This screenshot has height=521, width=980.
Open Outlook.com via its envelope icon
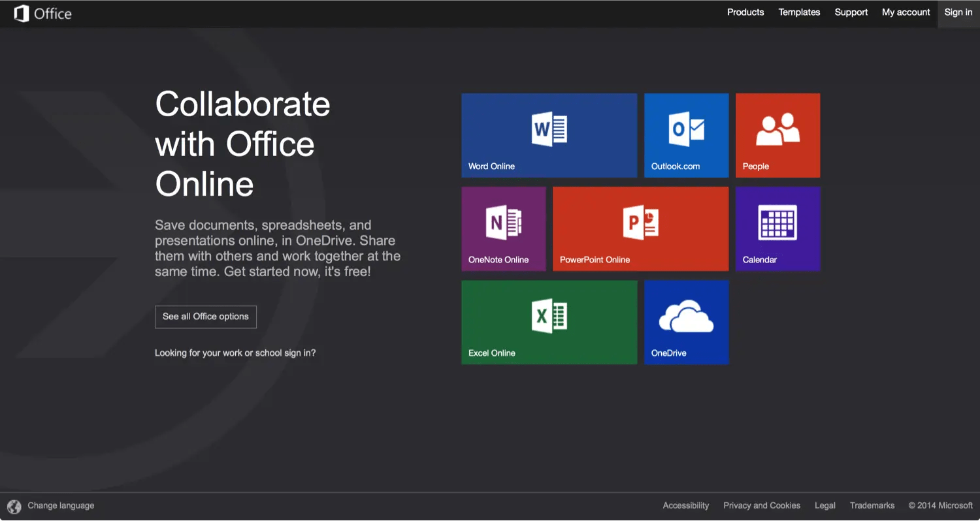(x=687, y=129)
